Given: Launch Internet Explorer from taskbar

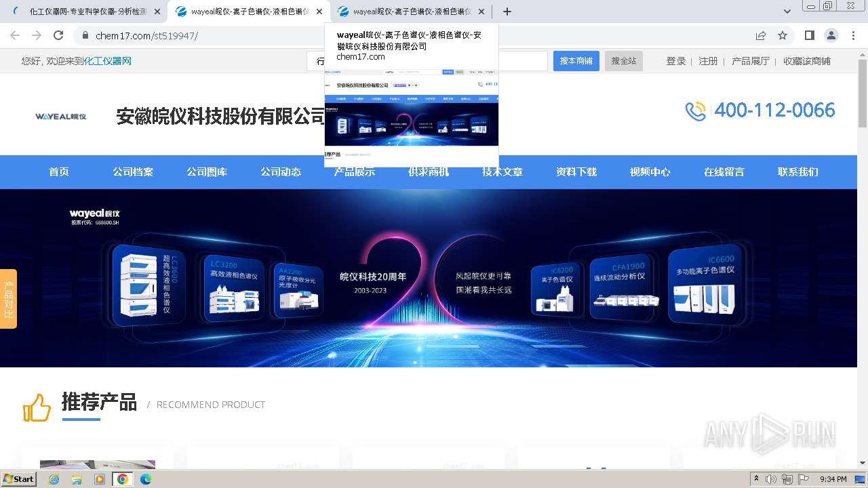Looking at the screenshot, I should coord(54,479).
